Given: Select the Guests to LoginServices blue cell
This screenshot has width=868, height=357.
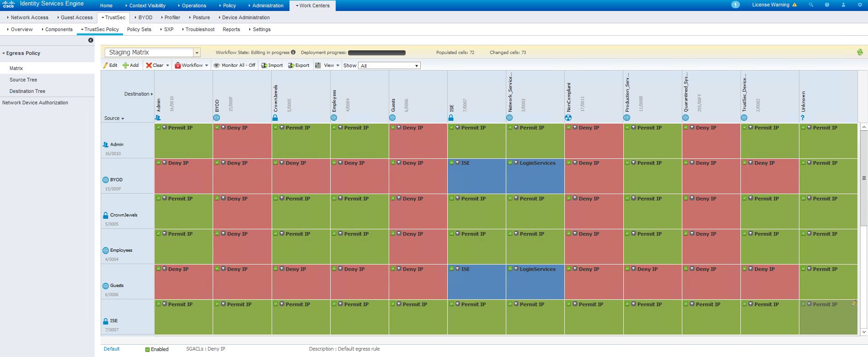Looking at the screenshot, I should point(535,282).
